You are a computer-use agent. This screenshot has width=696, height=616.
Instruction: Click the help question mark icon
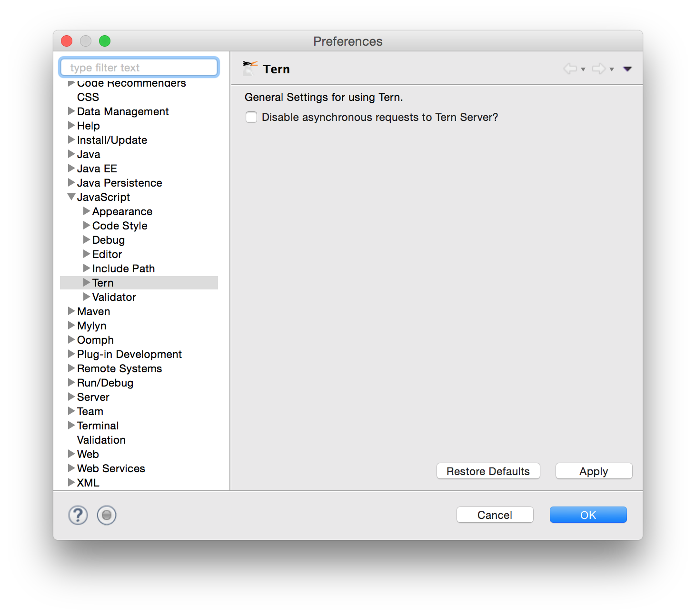pyautogui.click(x=78, y=515)
